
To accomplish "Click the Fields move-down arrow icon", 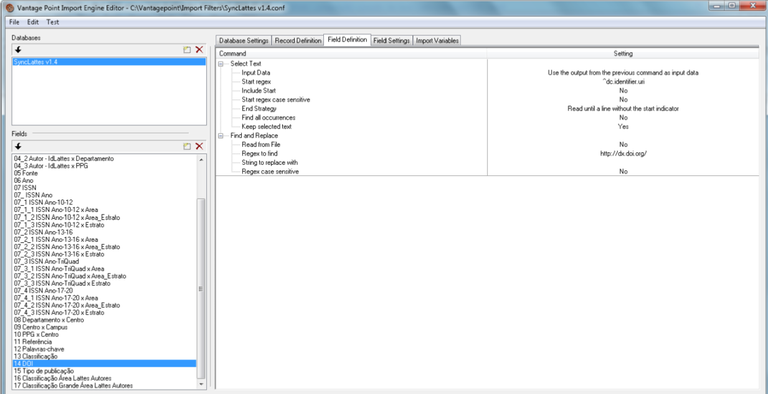I will (18, 146).
